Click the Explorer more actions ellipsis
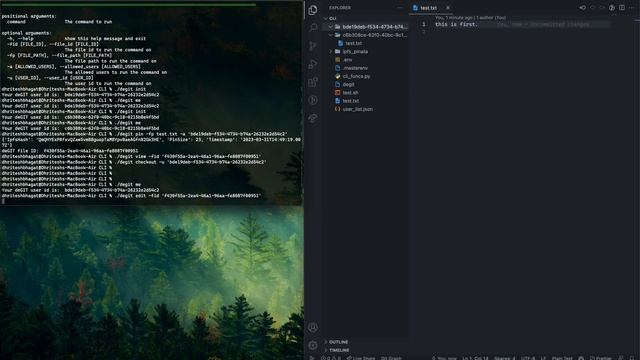 click(400, 8)
